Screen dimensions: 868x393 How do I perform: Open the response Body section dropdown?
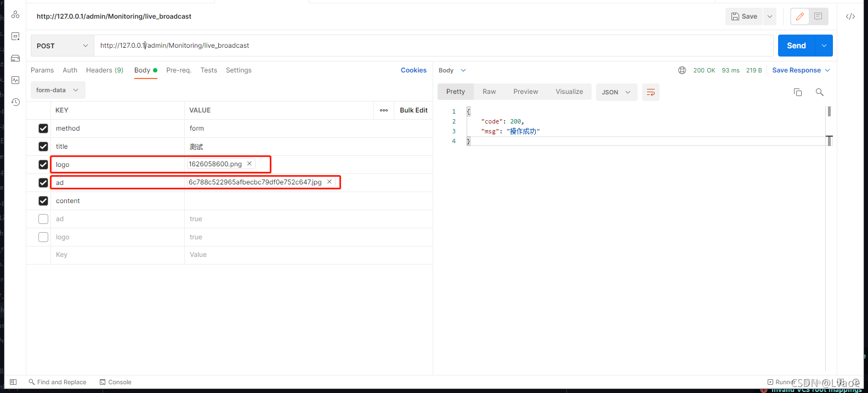coord(452,70)
